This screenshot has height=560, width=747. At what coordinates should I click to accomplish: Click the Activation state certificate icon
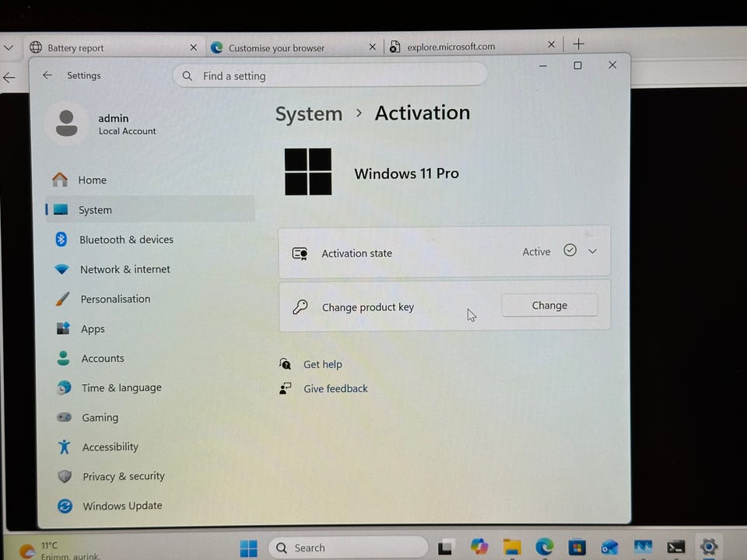tap(300, 254)
